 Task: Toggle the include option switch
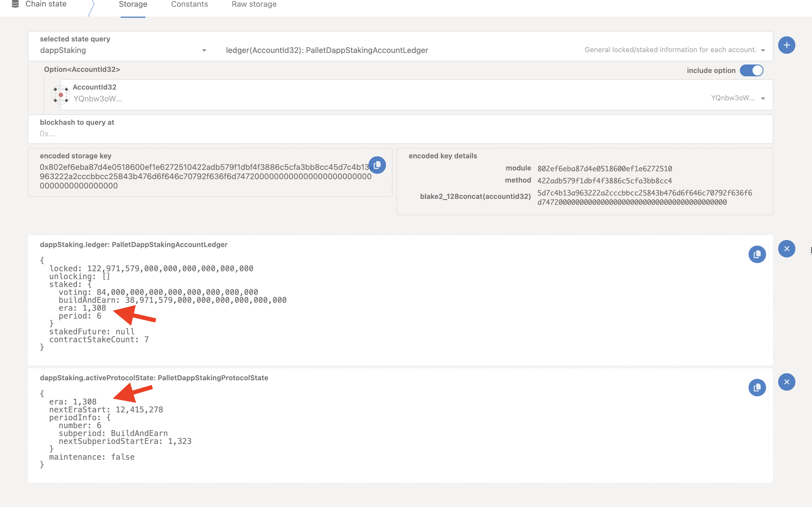[x=751, y=70]
